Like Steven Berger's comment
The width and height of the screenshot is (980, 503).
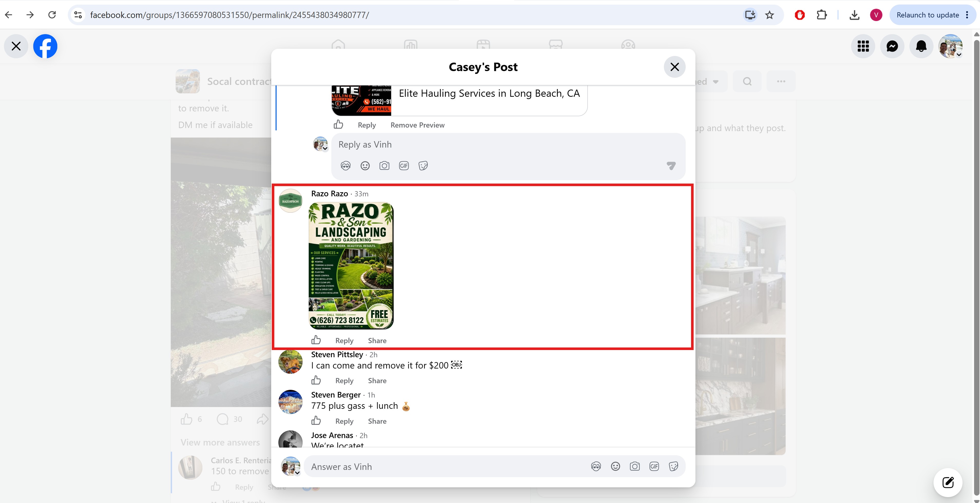point(316,421)
